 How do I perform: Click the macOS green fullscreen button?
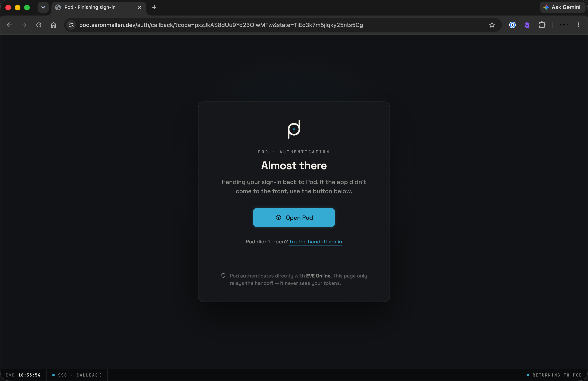tap(27, 7)
